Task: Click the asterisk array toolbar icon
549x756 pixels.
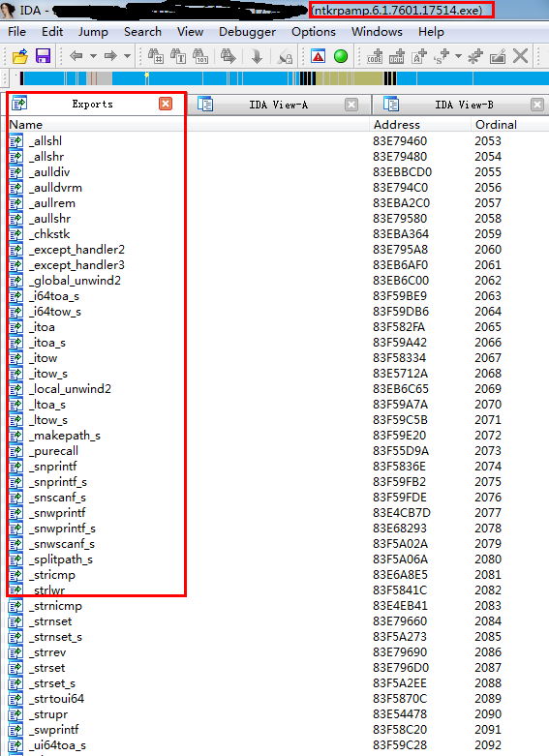Action: pyautogui.click(x=475, y=56)
